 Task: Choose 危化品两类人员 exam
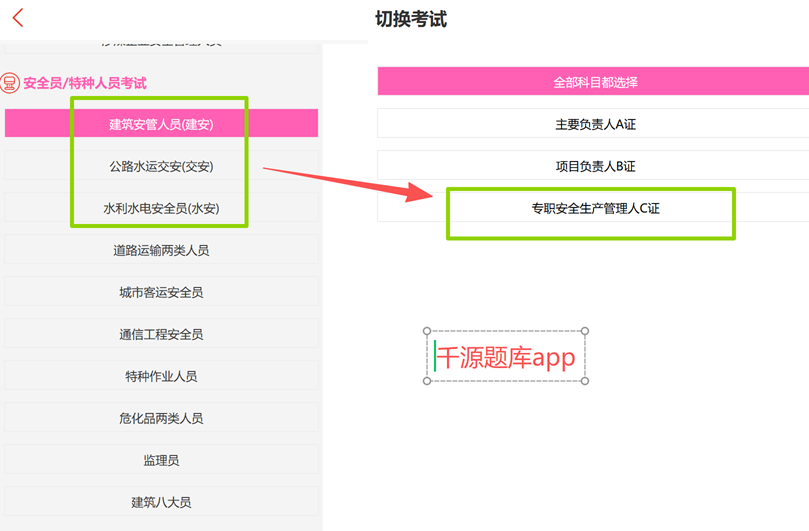click(x=161, y=418)
